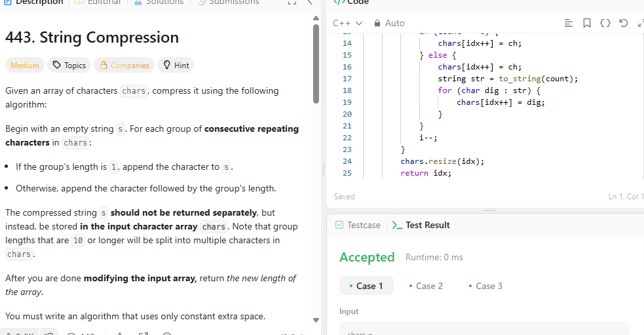Image resolution: width=644 pixels, height=335 pixels.
Task: Open the Solutions tab
Action: (x=159, y=2)
